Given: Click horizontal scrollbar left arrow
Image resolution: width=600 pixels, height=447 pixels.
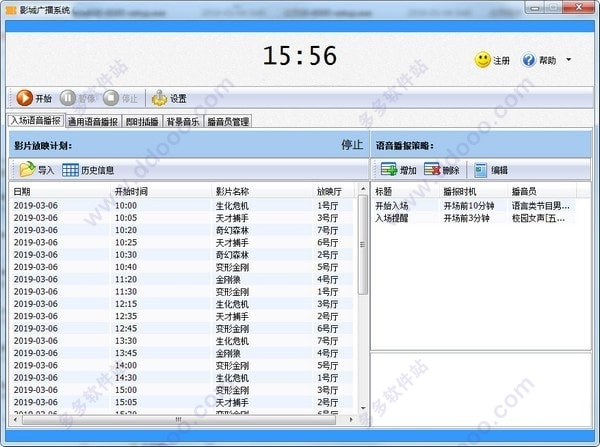Looking at the screenshot, I should click(15, 420).
